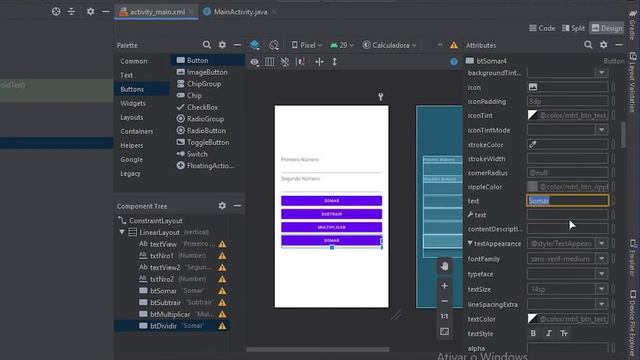Image resolution: width=640 pixels, height=360 pixels.
Task: Switch to MainActivity.java tab
Action: point(240,12)
